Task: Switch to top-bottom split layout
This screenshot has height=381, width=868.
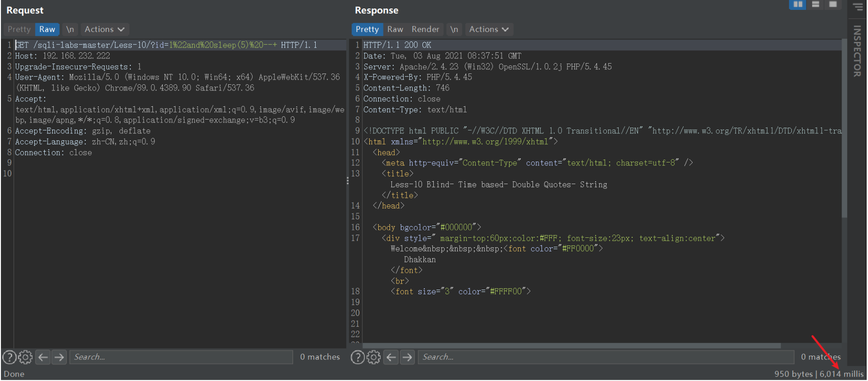Action: (x=816, y=4)
